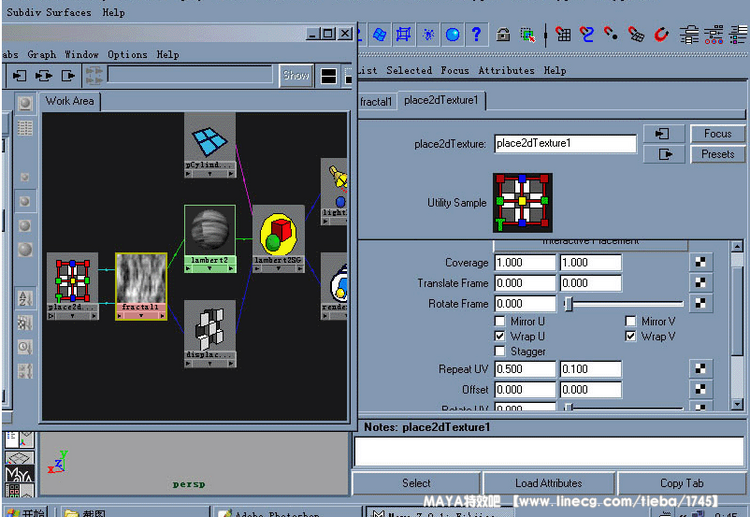Expand the displacement node bottom dropdown arrow
The height and width of the screenshot is (517, 750).
click(210, 363)
